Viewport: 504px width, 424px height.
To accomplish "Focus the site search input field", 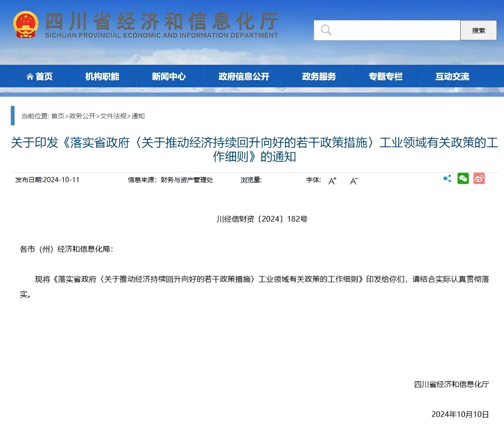I will [394, 30].
